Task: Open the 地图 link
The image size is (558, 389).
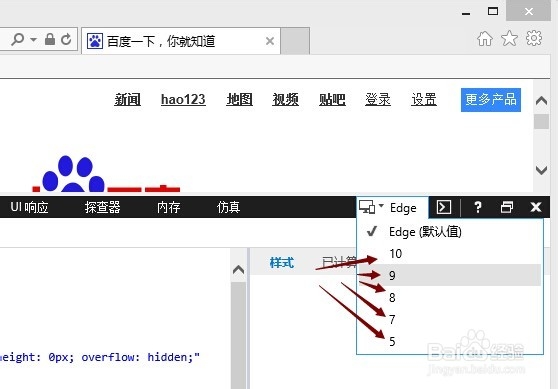Action: pyautogui.click(x=239, y=99)
